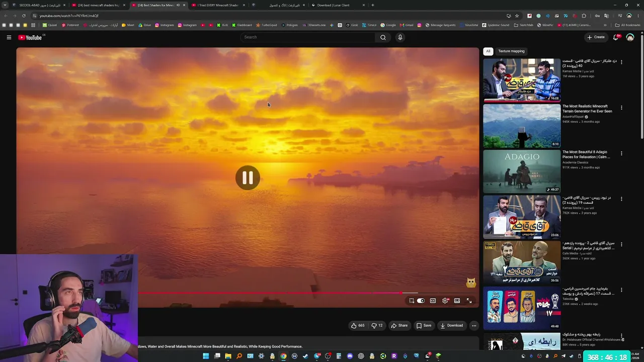Open more actions ellipsis below video
The image size is (644, 362).
coord(474,325)
